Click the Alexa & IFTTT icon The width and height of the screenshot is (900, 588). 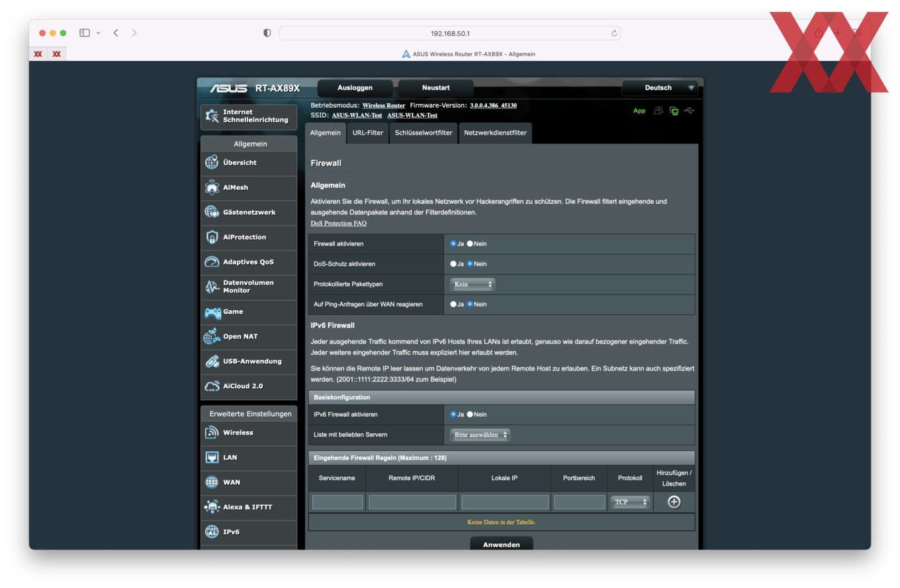(212, 507)
